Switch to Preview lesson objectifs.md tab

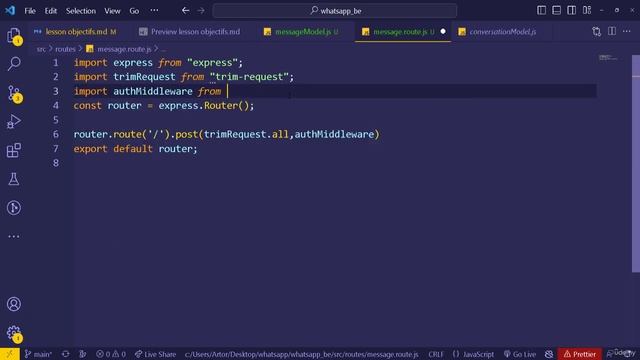[x=190, y=31]
